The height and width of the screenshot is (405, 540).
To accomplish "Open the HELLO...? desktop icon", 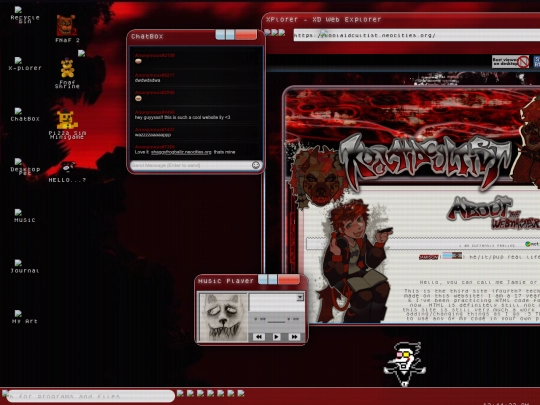I will pos(67,172).
